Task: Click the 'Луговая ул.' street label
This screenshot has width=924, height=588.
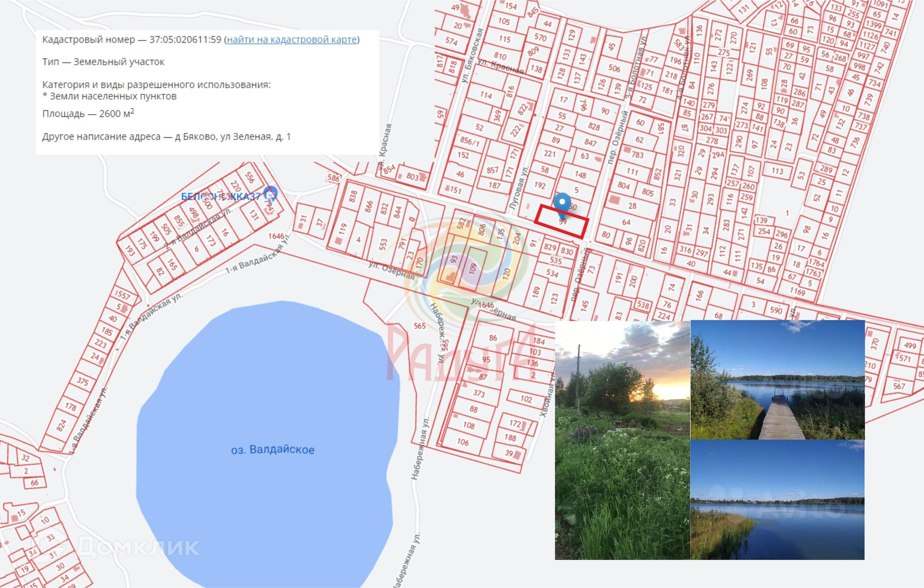Action: click(519, 188)
